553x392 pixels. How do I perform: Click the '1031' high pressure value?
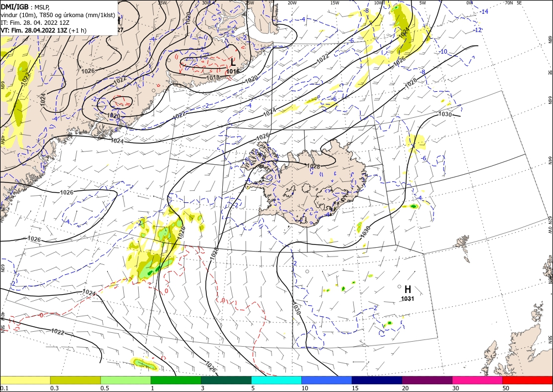pyautogui.click(x=408, y=299)
